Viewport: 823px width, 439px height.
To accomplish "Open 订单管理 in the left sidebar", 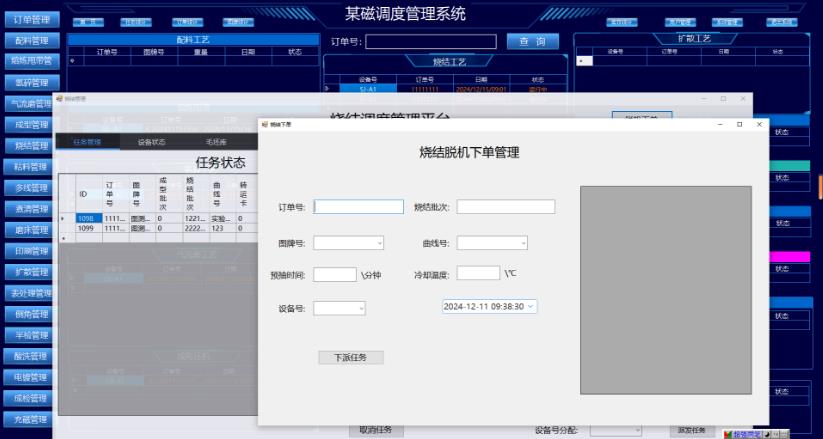I will [30, 18].
